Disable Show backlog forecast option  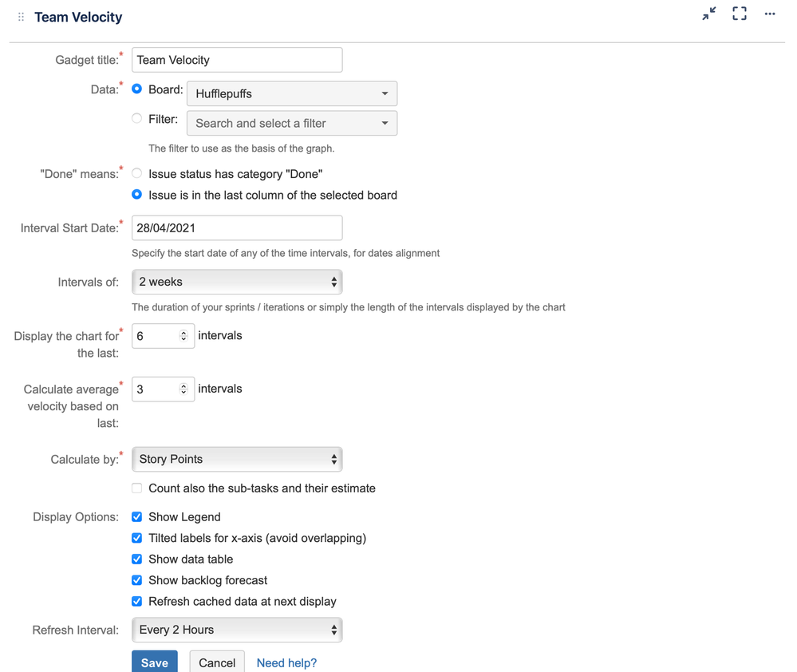[137, 580]
